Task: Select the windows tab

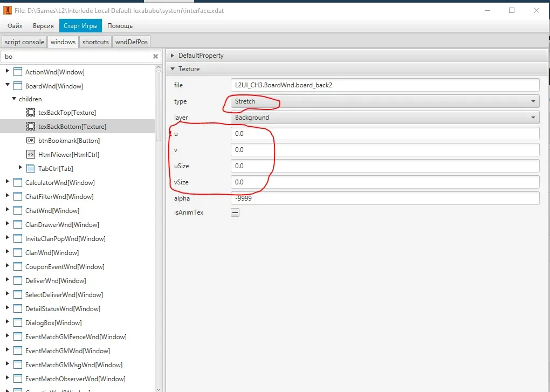Action: 63,42
